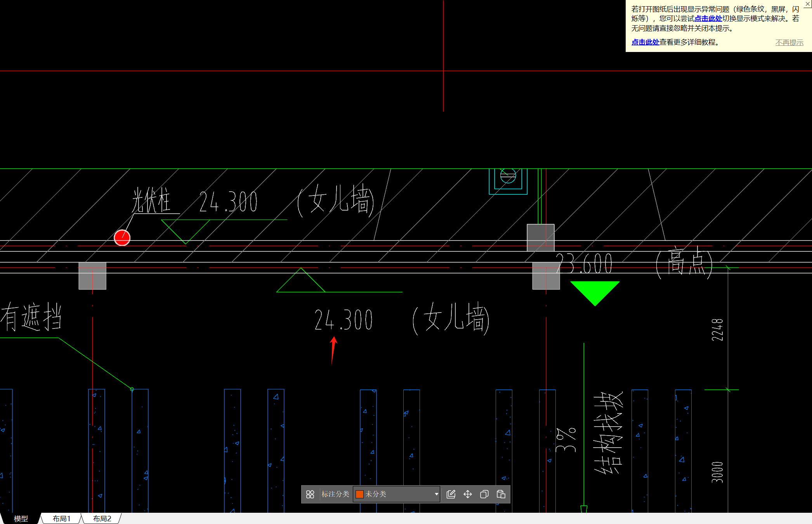Viewport: 812px width, 524px height.
Task: Click the 不再提示 link
Action: coord(789,43)
